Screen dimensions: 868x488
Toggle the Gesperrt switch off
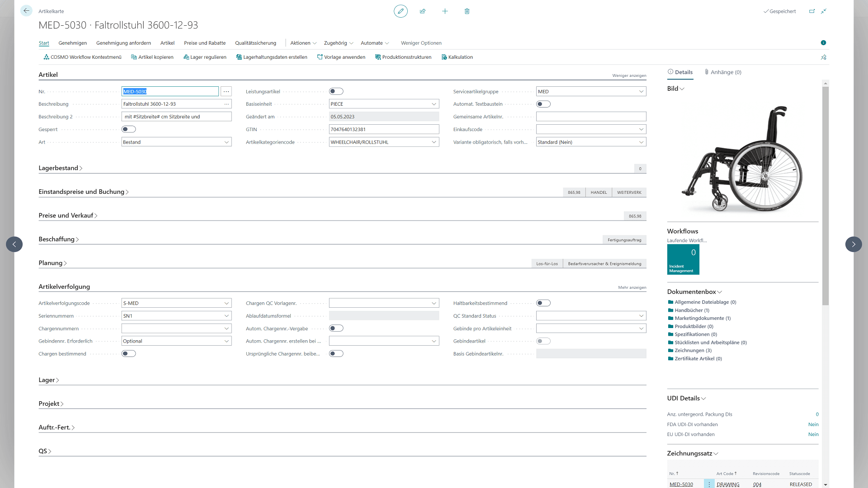click(x=129, y=129)
